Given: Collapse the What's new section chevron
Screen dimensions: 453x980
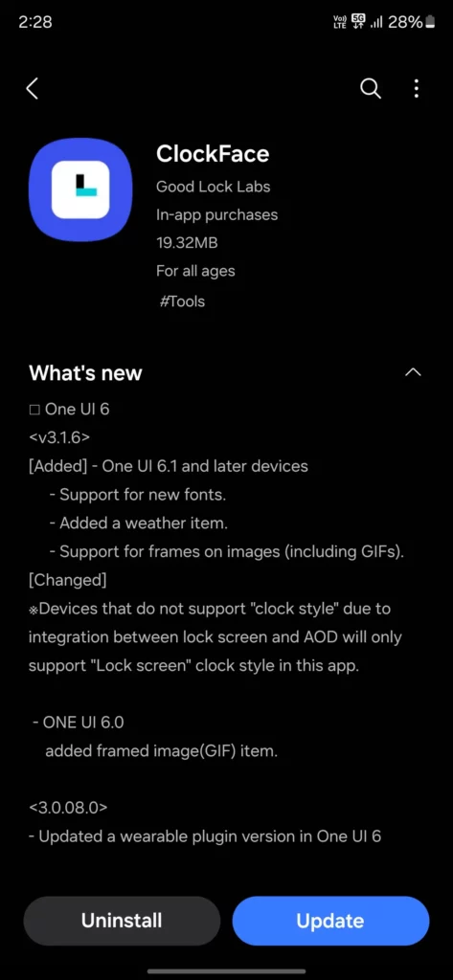Looking at the screenshot, I should coord(413,372).
